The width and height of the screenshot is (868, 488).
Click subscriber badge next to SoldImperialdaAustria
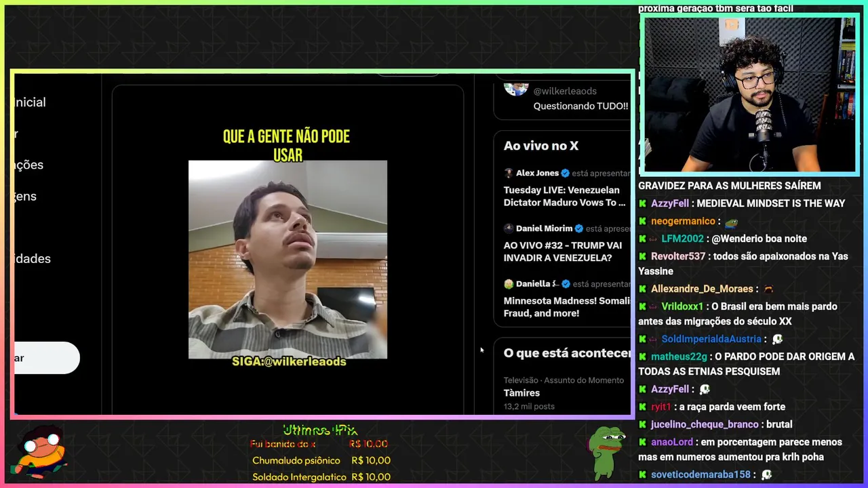654,339
